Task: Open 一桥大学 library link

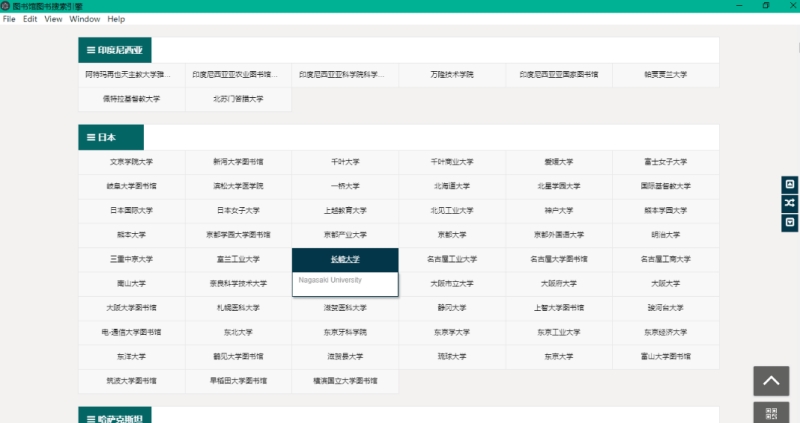Action: 345,186
